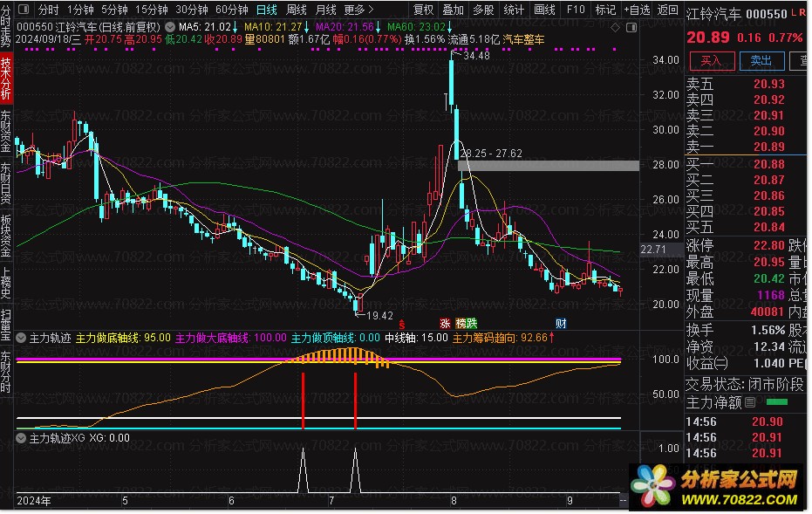Screen dimensions: 812x514
Task: Click the red 买入 buy button
Action: click(713, 61)
